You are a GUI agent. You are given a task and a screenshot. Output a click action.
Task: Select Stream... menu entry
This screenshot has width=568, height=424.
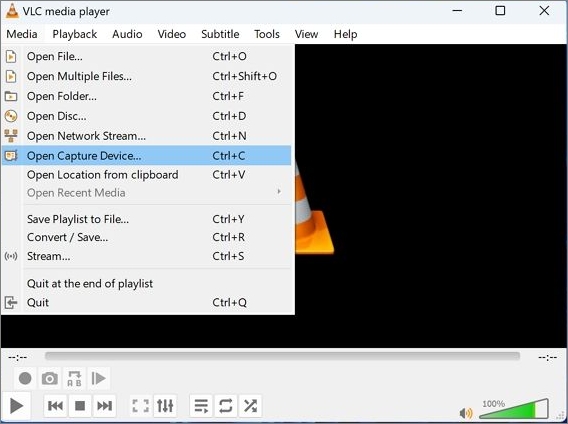pos(146,257)
